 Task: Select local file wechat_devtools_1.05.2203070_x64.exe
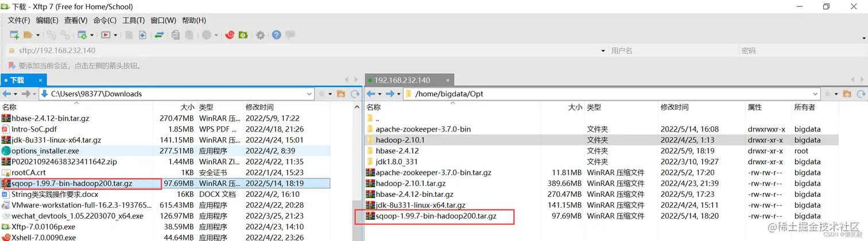pos(165,216)
